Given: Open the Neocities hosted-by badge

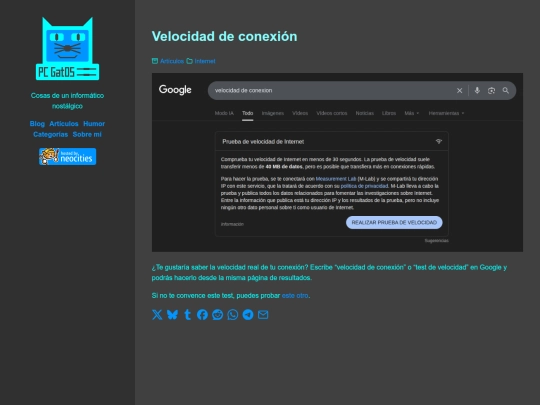Looking at the screenshot, I should (68, 156).
